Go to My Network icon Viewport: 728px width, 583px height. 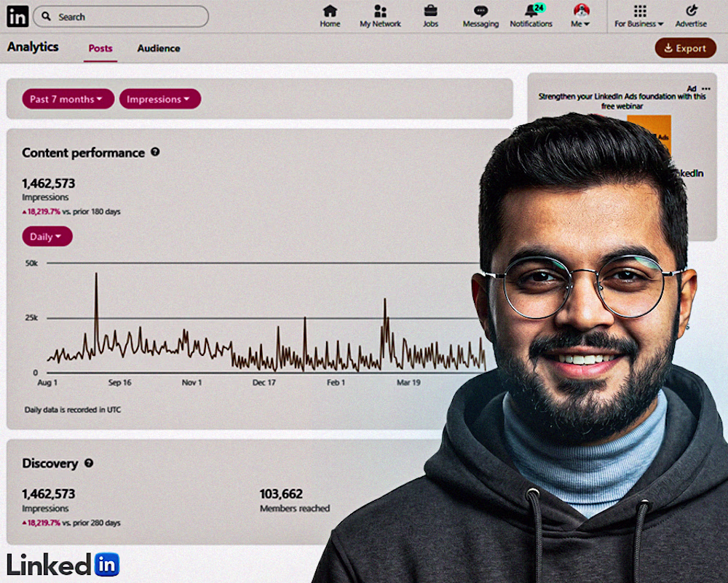point(380,11)
